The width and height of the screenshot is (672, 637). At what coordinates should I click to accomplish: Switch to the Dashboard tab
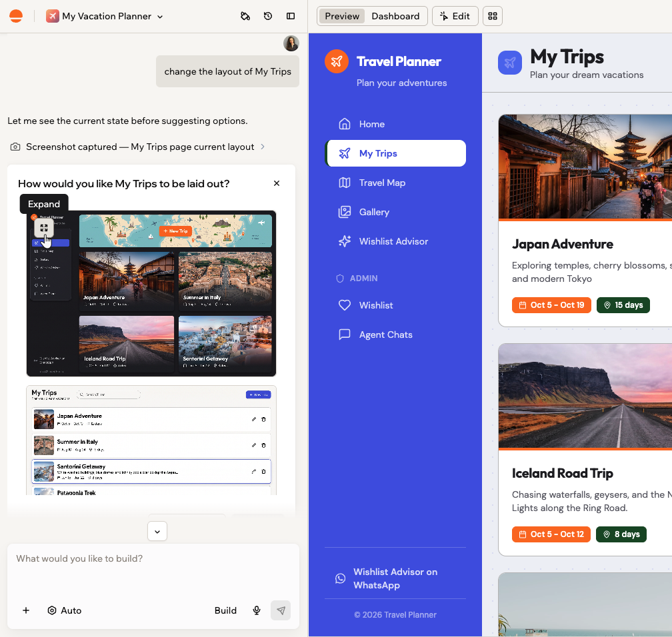395,16
